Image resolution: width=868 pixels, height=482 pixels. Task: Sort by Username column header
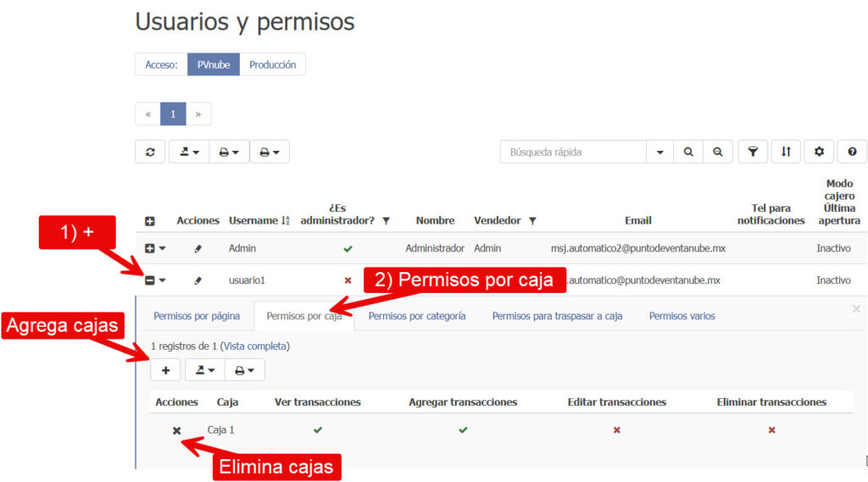[x=259, y=220]
